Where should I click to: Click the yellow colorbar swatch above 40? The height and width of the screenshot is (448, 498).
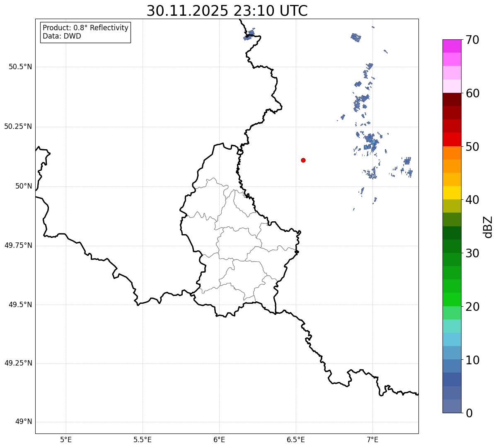click(452, 193)
